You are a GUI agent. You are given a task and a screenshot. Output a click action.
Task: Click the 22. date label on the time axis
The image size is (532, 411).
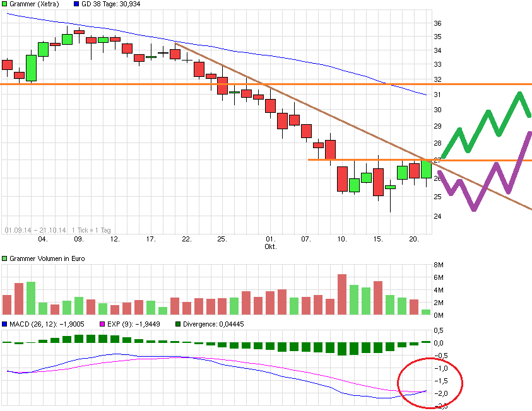click(x=186, y=240)
